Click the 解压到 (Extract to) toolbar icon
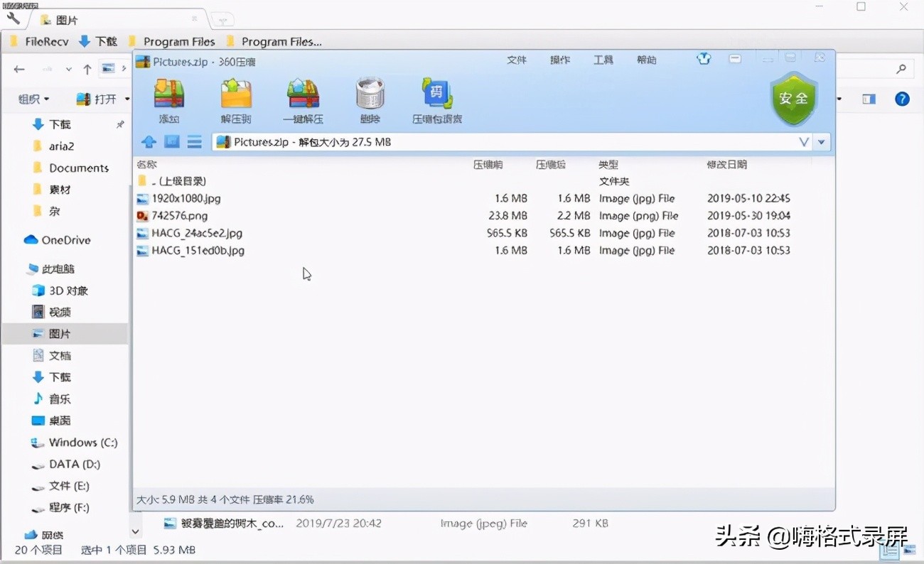Screen dimensions: 924x564 [236, 100]
